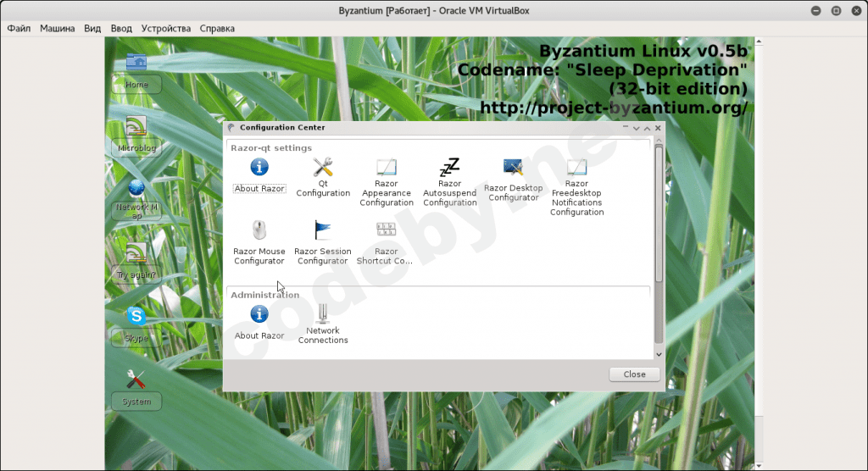
Task: Open Razor Mouse Configurator
Action: pos(259,242)
